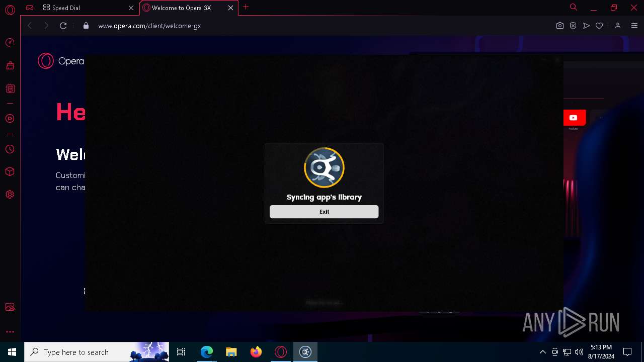Open the volume control in tray
This screenshot has width=644, height=362.
click(x=579, y=352)
